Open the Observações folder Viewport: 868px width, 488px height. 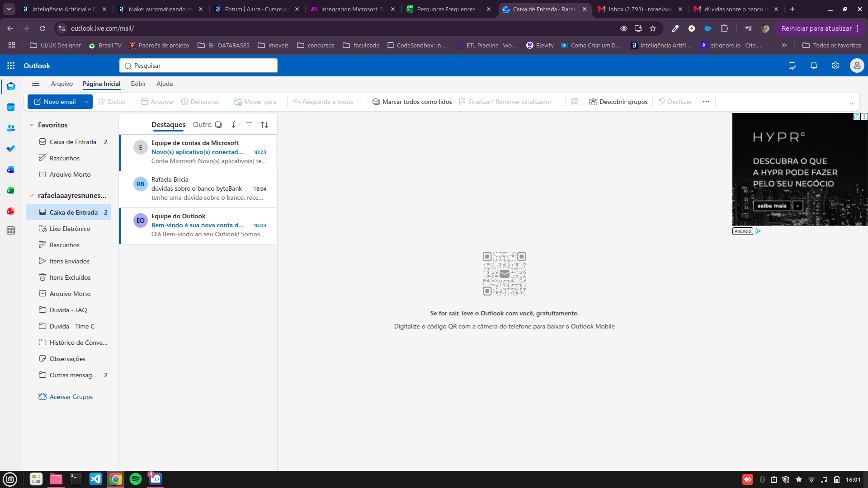tap(69, 359)
